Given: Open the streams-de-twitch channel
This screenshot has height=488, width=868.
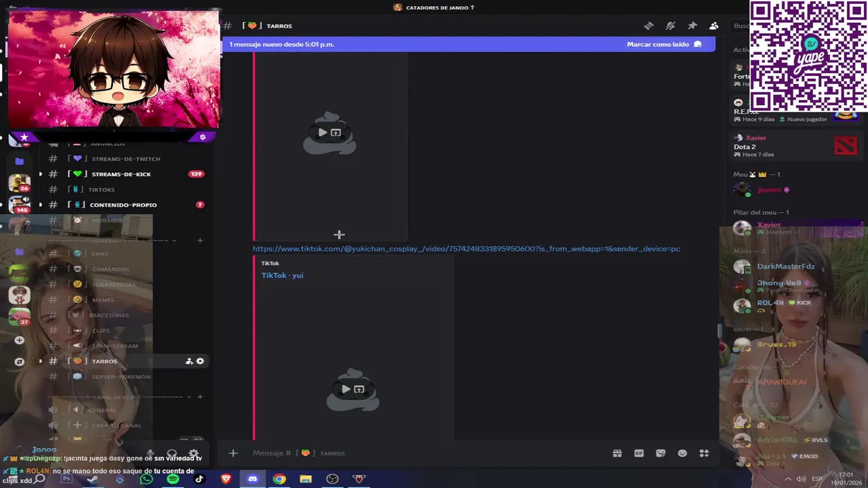Looking at the screenshot, I should (125, 159).
